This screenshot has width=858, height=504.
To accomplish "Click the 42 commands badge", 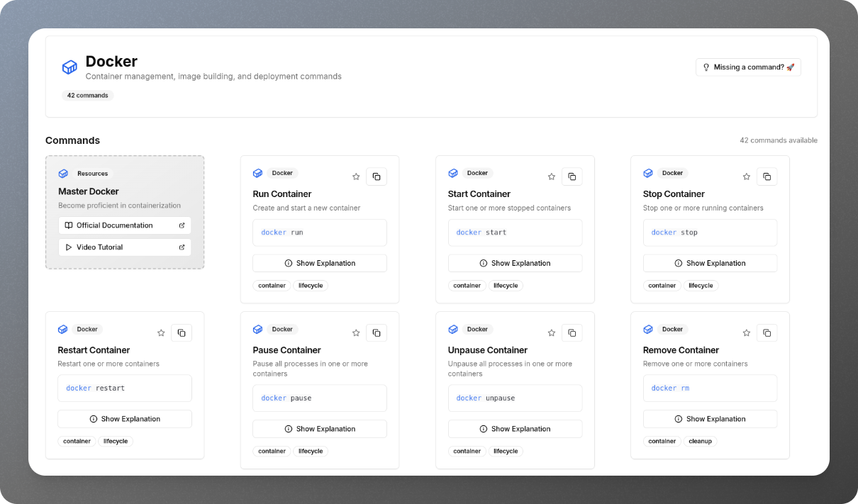I will point(88,96).
